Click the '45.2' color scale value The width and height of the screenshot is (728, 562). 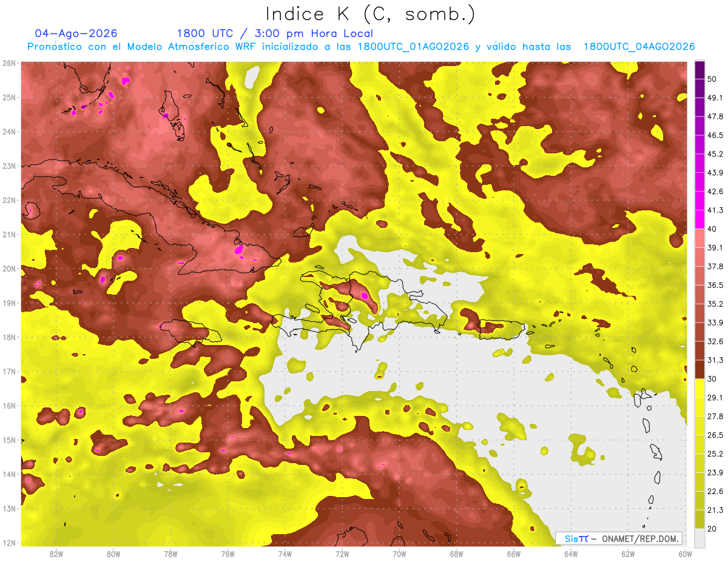715,154
